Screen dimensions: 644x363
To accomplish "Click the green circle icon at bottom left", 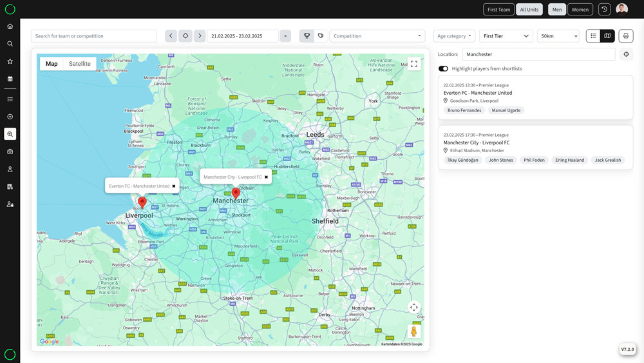I will tap(10, 354).
